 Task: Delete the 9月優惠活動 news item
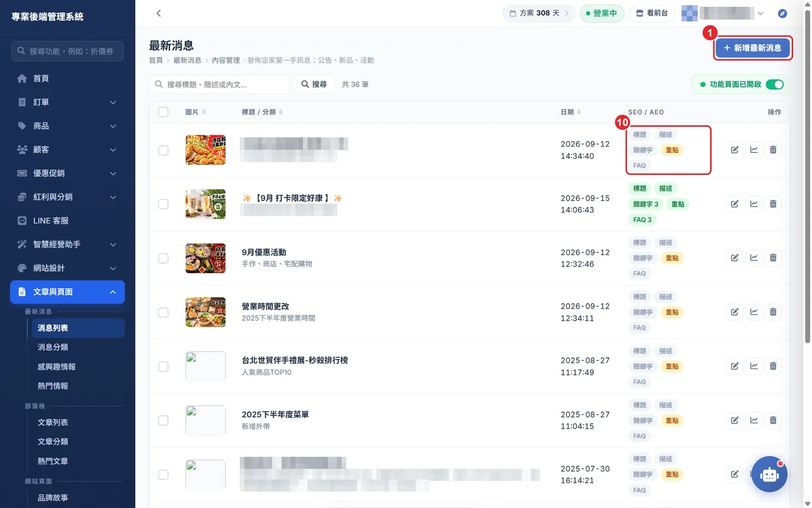coord(773,258)
